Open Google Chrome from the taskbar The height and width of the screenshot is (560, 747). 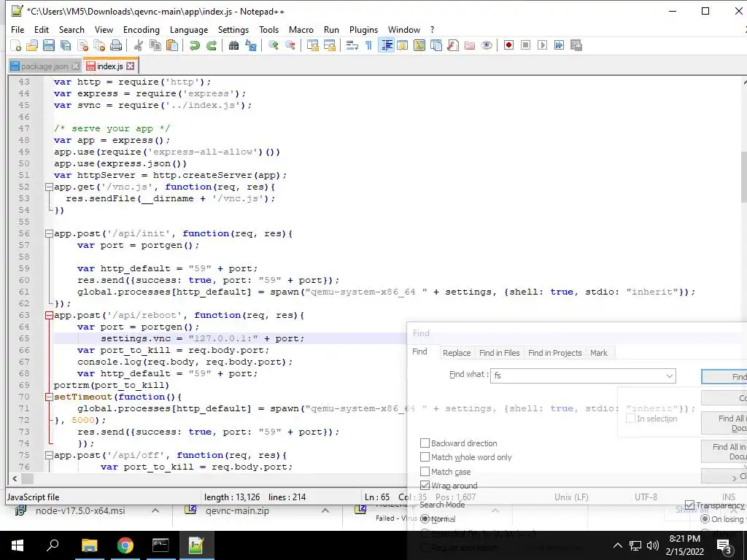coord(125,545)
